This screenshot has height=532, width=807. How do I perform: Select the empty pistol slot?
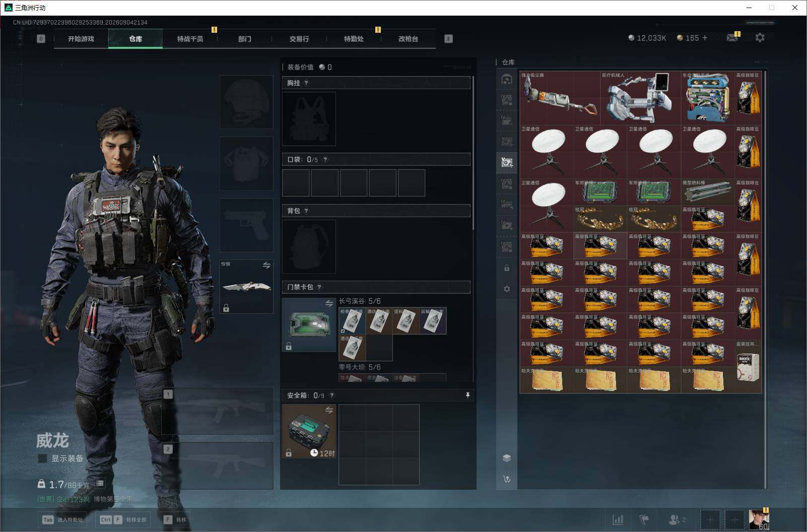pos(246,225)
